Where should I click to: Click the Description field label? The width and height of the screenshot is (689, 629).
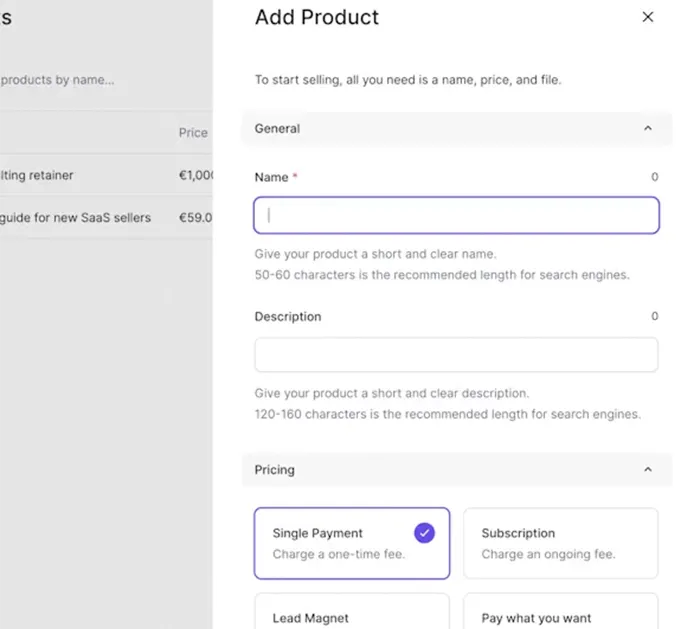(288, 317)
